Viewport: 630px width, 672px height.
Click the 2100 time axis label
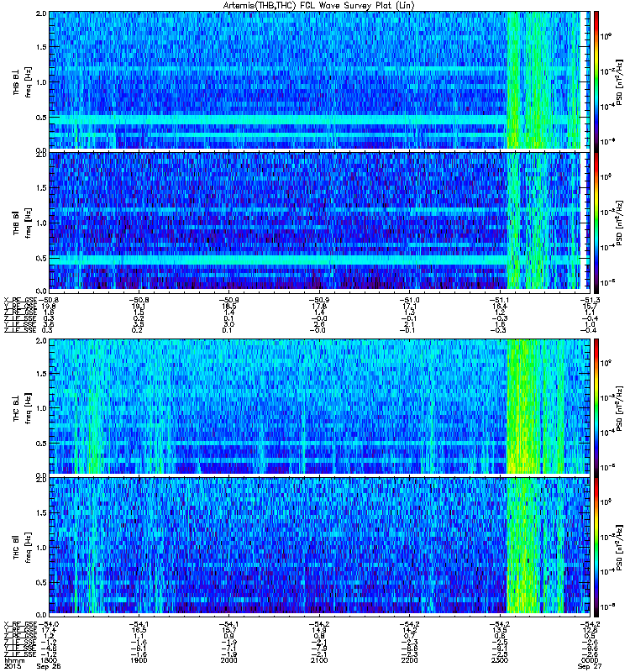click(x=319, y=660)
